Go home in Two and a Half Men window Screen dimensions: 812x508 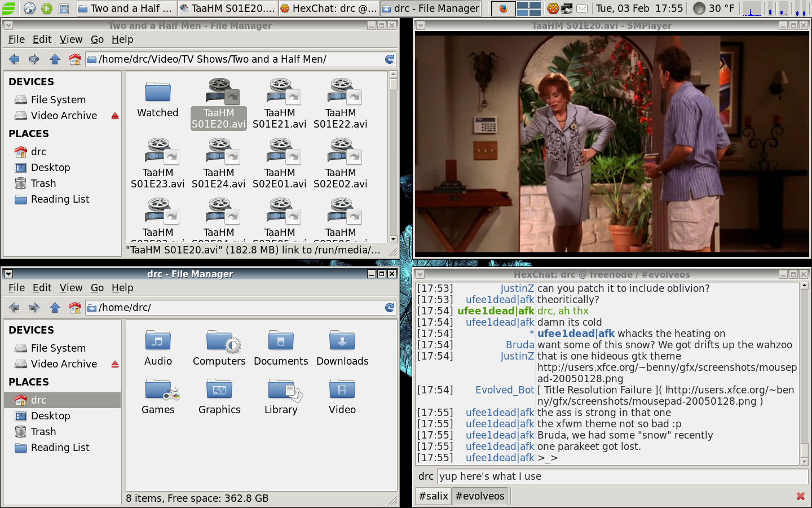pyautogui.click(x=74, y=59)
